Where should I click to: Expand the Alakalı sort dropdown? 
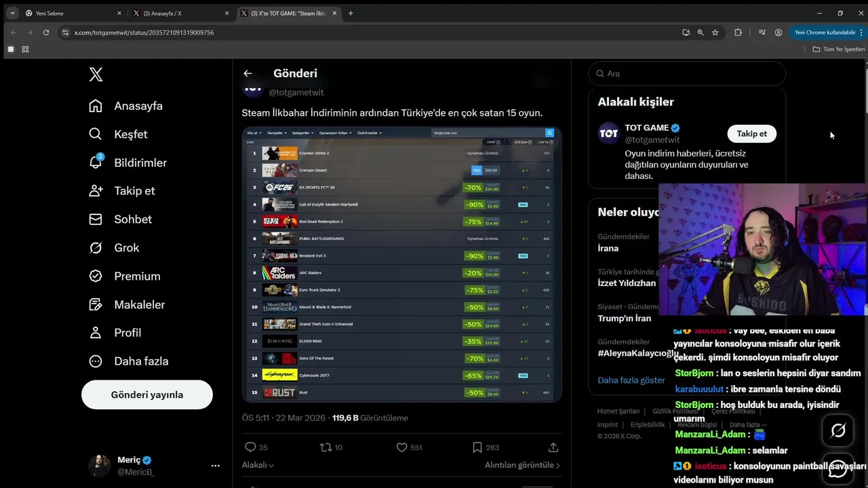pos(258,465)
